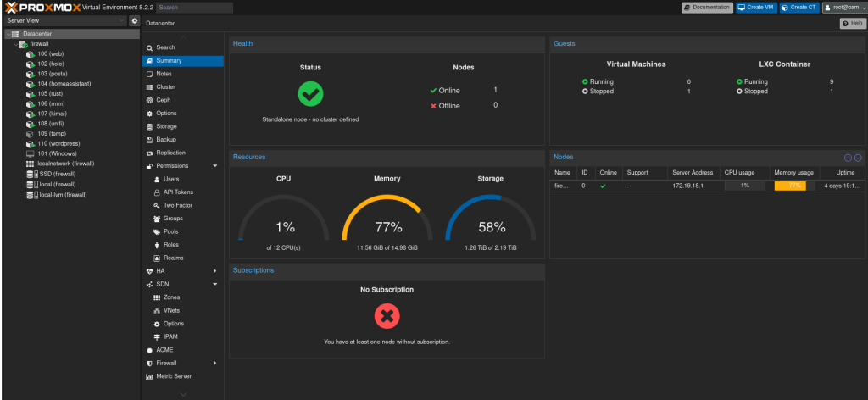Click the container icon for 103 (posta)

(x=31, y=74)
